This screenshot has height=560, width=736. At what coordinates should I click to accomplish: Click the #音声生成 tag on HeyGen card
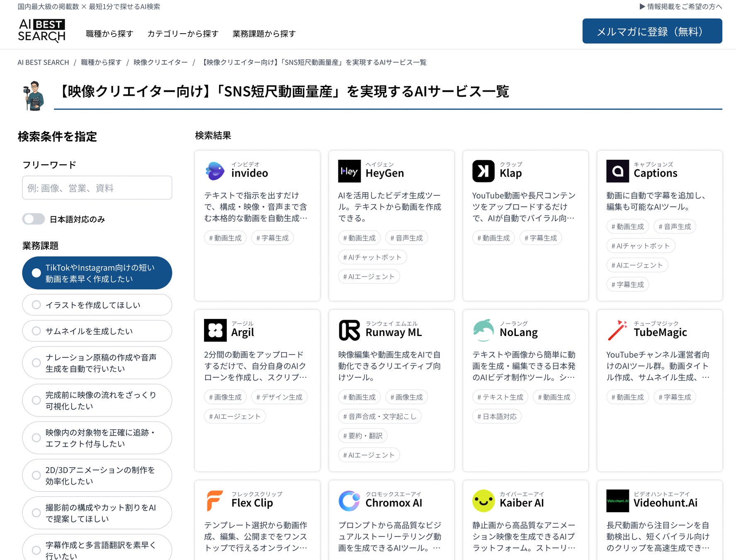point(407,238)
